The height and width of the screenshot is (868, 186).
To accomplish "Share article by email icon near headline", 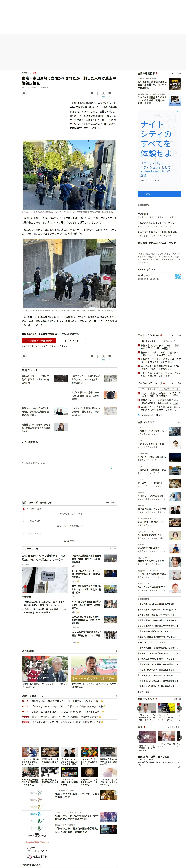I will (92, 93).
